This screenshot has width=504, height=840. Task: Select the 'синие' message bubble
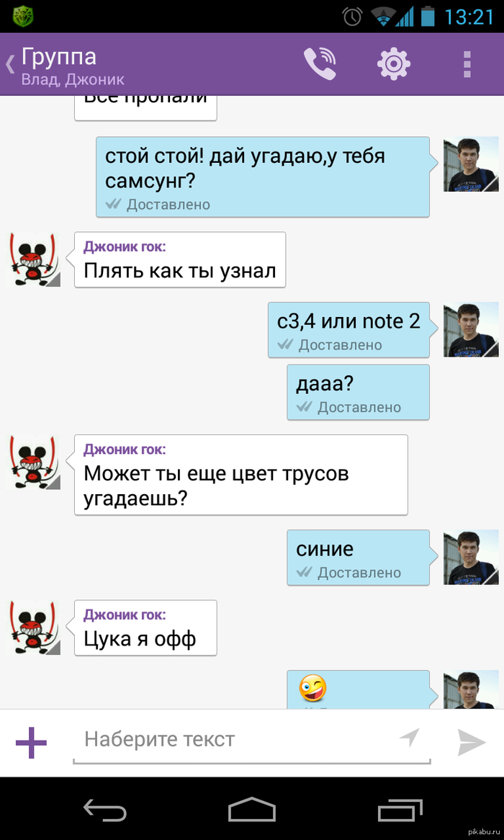[359, 558]
